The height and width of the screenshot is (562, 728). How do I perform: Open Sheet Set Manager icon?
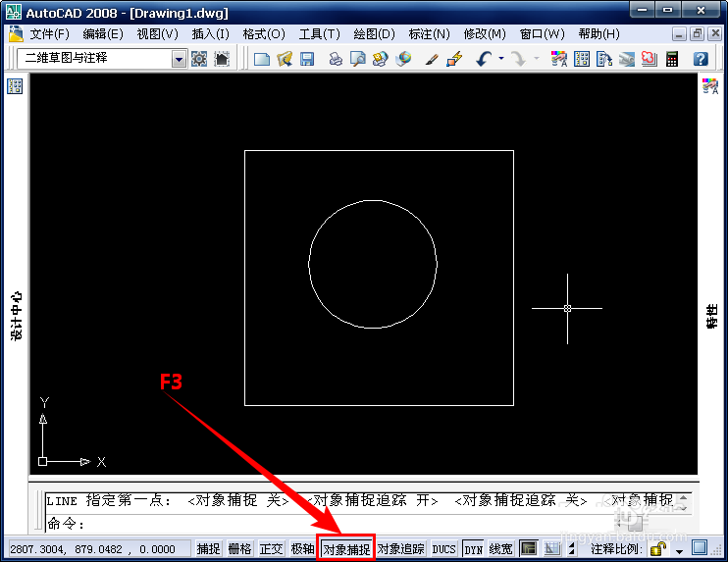[x=627, y=59]
